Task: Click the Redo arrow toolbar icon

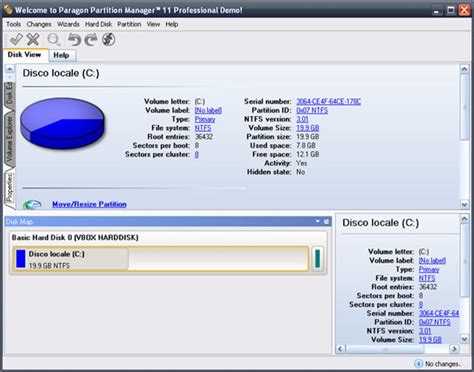Action: 91,40
